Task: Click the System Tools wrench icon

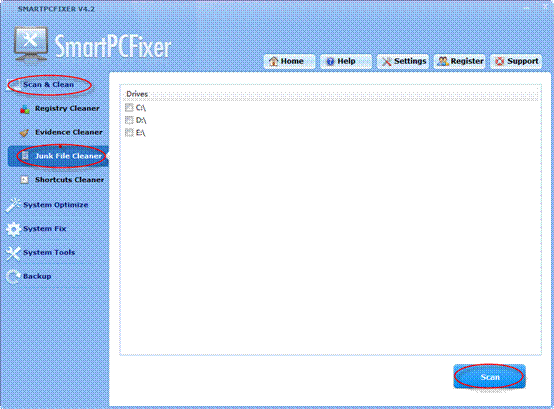Action: coord(13,253)
